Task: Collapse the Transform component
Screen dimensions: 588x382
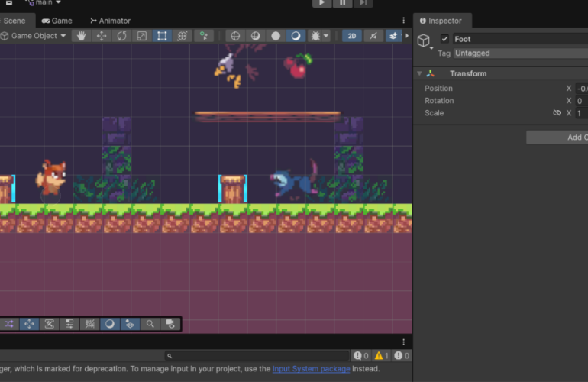Action: pyautogui.click(x=420, y=73)
